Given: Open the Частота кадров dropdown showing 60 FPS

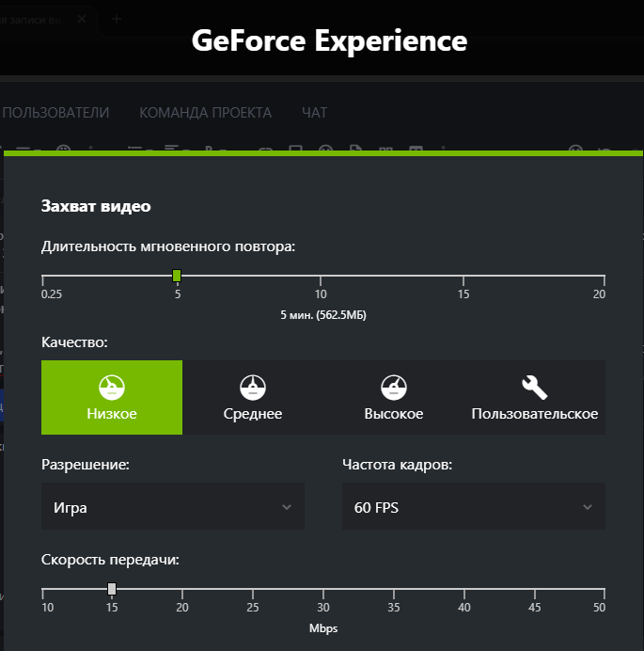Looking at the screenshot, I should [x=473, y=507].
